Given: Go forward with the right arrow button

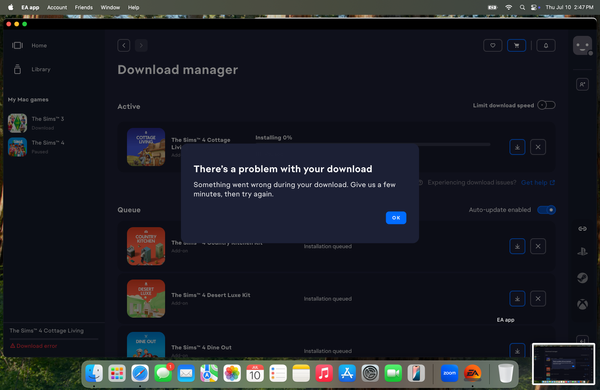Looking at the screenshot, I should coord(141,46).
